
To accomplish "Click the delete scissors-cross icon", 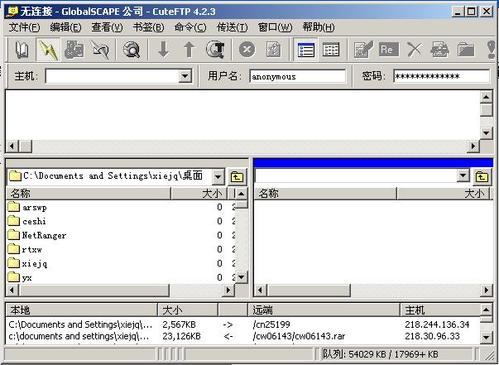I will coord(414,50).
